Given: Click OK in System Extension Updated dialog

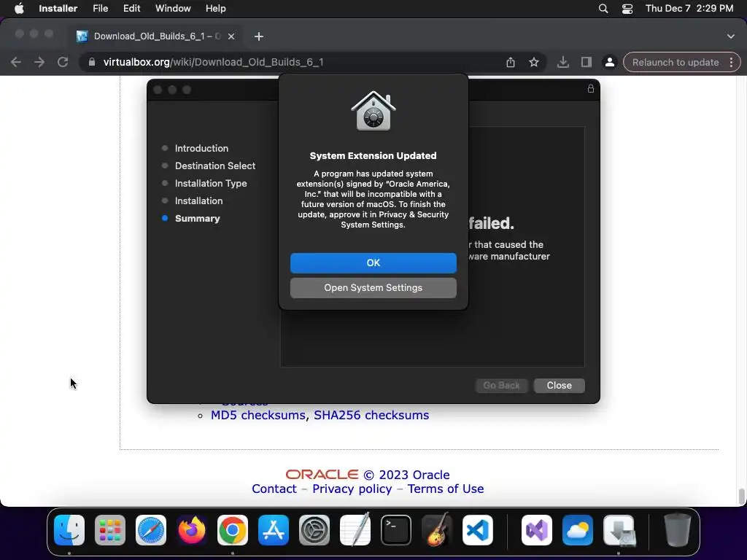Looking at the screenshot, I should (x=373, y=262).
